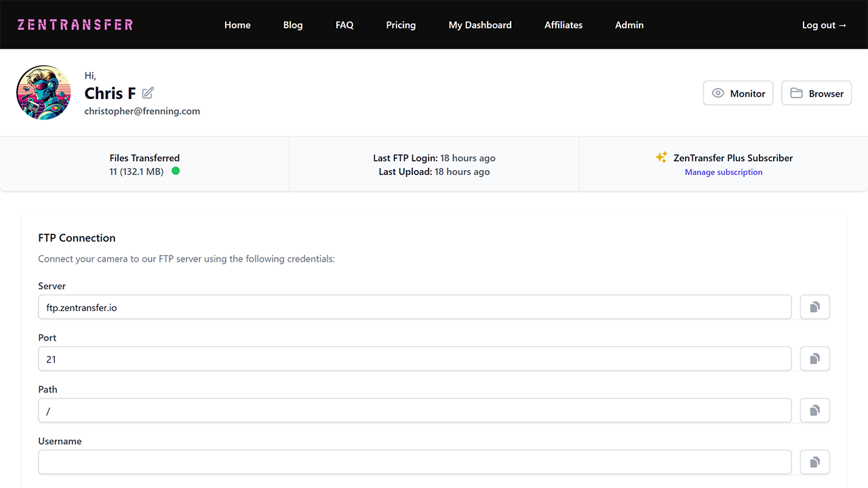Viewport: 868px width, 488px height.
Task: Click the user profile avatar image
Action: pyautogui.click(x=43, y=93)
